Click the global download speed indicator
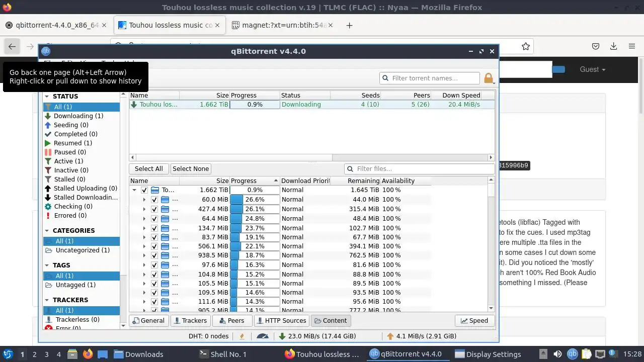The image size is (644, 362). tap(317, 336)
